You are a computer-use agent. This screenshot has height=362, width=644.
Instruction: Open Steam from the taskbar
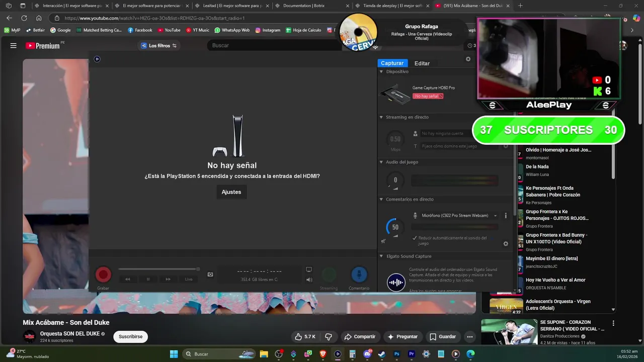382,354
